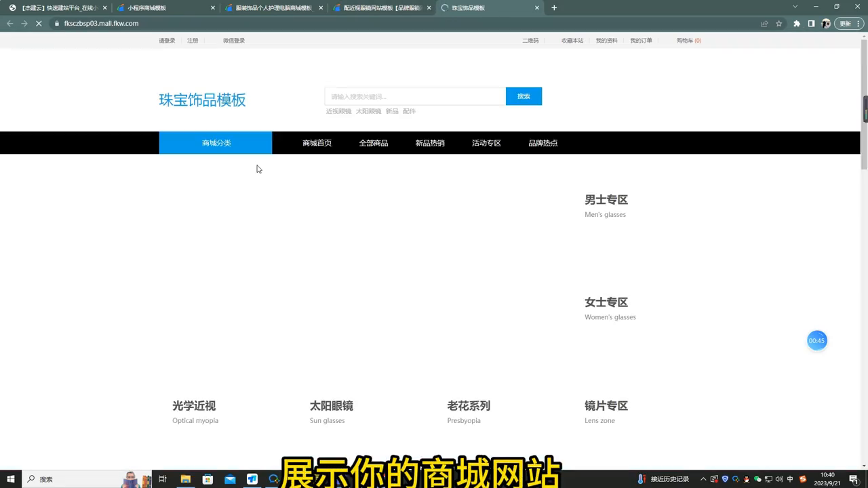This screenshot has width=868, height=488.
Task: Click the 商城分类 category menu
Action: 216,142
